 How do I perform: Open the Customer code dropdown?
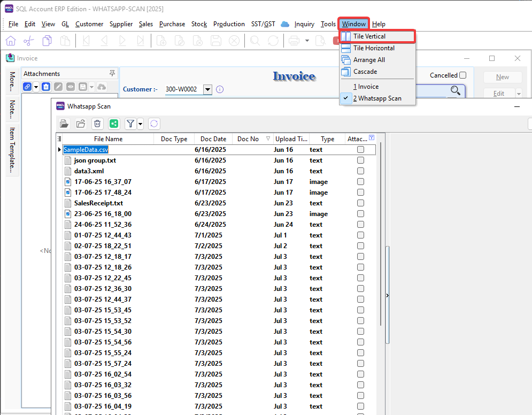pos(207,89)
